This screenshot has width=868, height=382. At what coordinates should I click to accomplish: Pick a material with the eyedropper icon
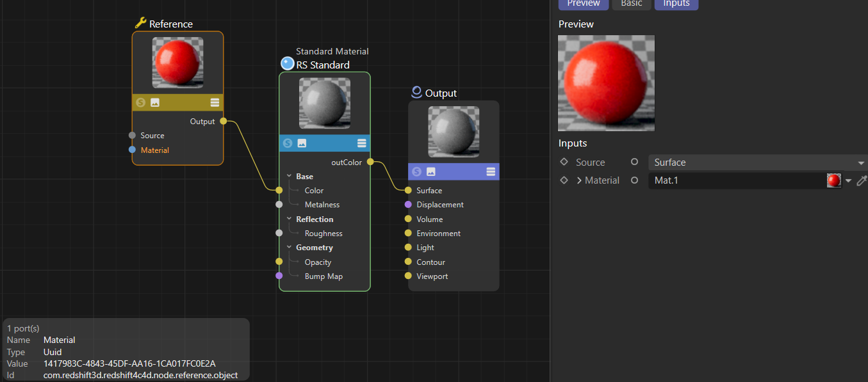pyautogui.click(x=861, y=180)
